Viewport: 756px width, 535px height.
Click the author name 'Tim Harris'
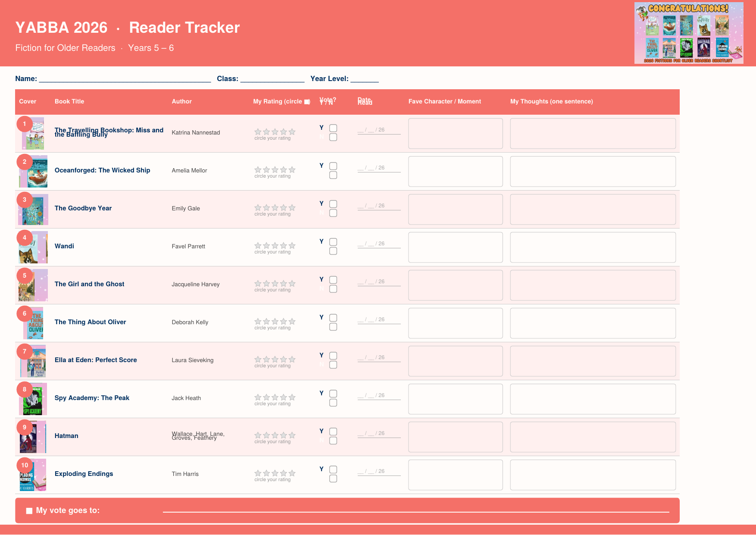185,474
